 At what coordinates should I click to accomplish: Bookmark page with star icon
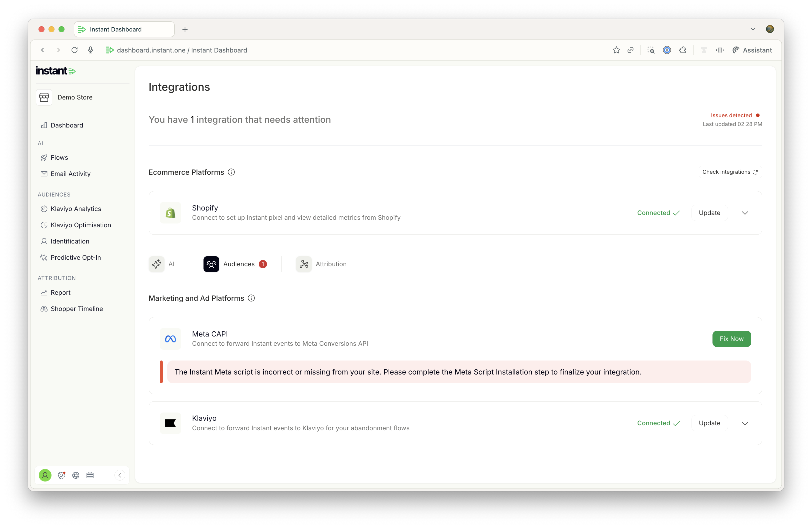(616, 50)
